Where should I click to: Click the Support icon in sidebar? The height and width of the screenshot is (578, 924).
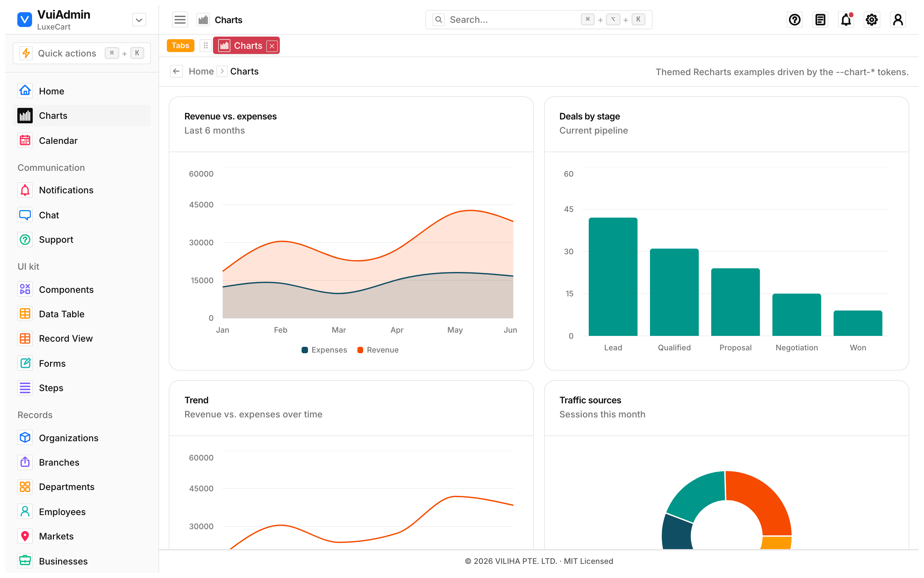coord(25,240)
